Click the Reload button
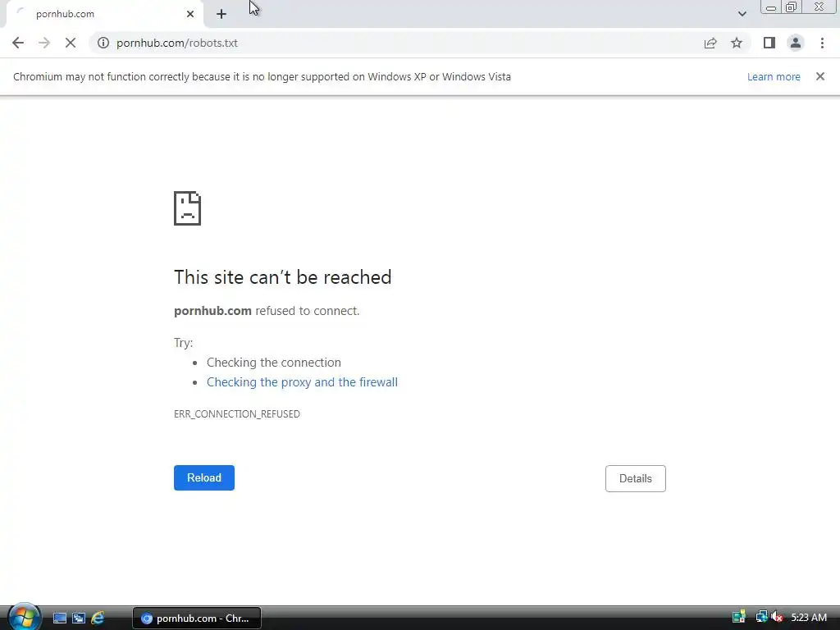The height and width of the screenshot is (630, 840). tap(204, 478)
